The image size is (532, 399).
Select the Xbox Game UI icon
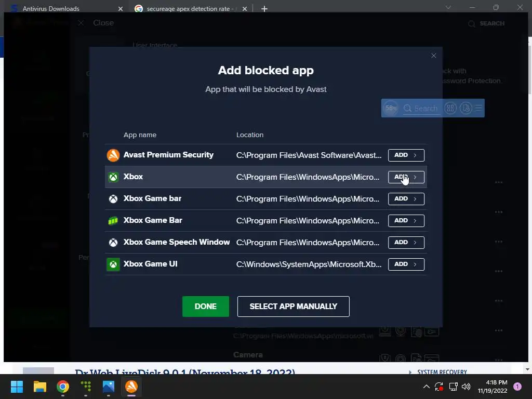click(x=113, y=264)
